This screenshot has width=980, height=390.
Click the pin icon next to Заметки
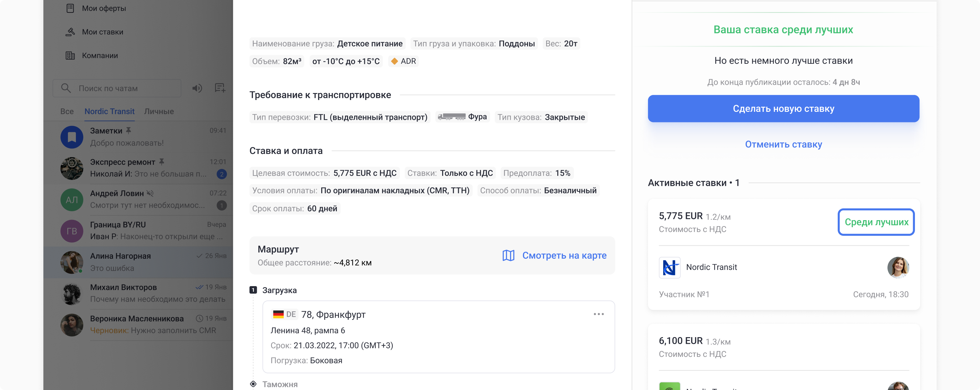pyautogui.click(x=129, y=130)
